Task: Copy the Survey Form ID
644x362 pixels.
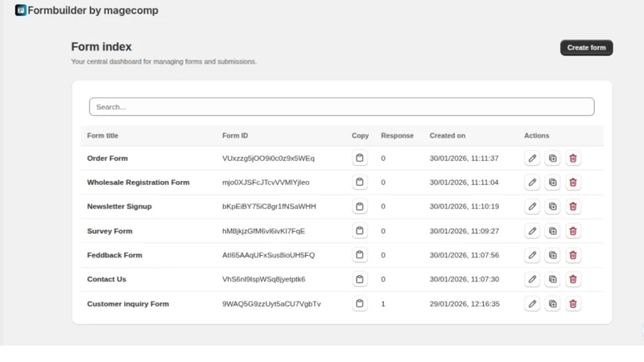Action: [x=359, y=231]
